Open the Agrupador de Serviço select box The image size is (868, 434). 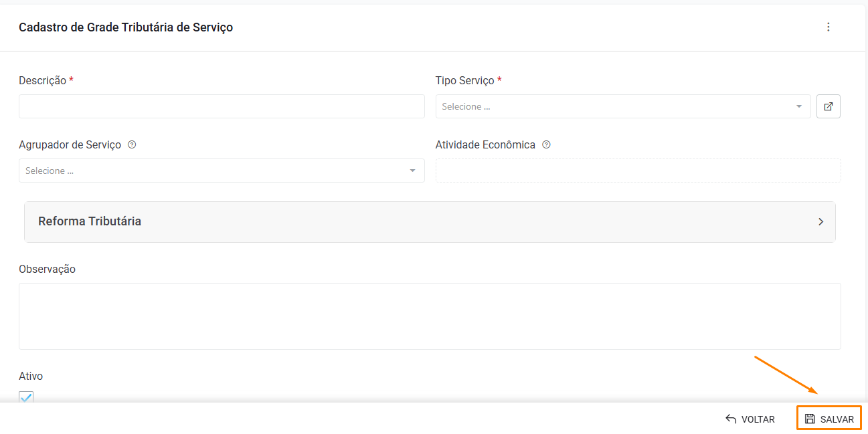pos(214,171)
